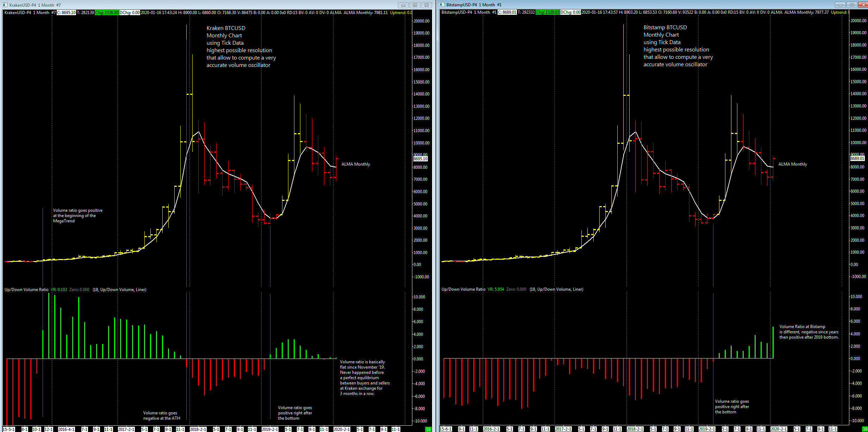Close the KrakenUSD-P4 chart window

pyautogui.click(x=426, y=5)
